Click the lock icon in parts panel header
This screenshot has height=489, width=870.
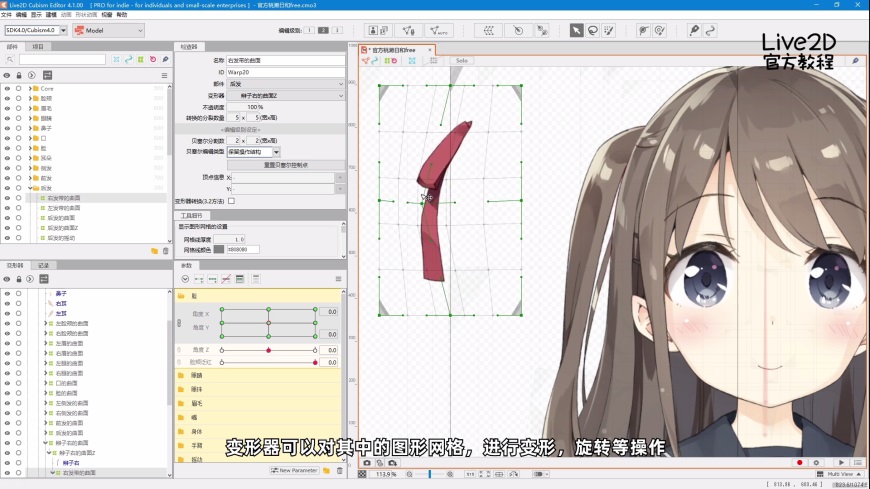click(19, 75)
